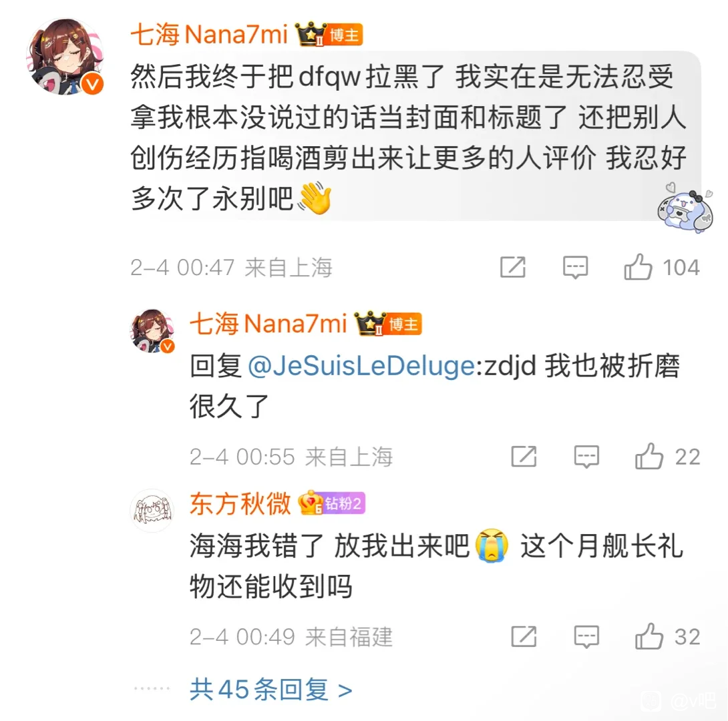728x721 pixels.
Task: Tap 东方秋微's sketch avatar
Action: 152,510
